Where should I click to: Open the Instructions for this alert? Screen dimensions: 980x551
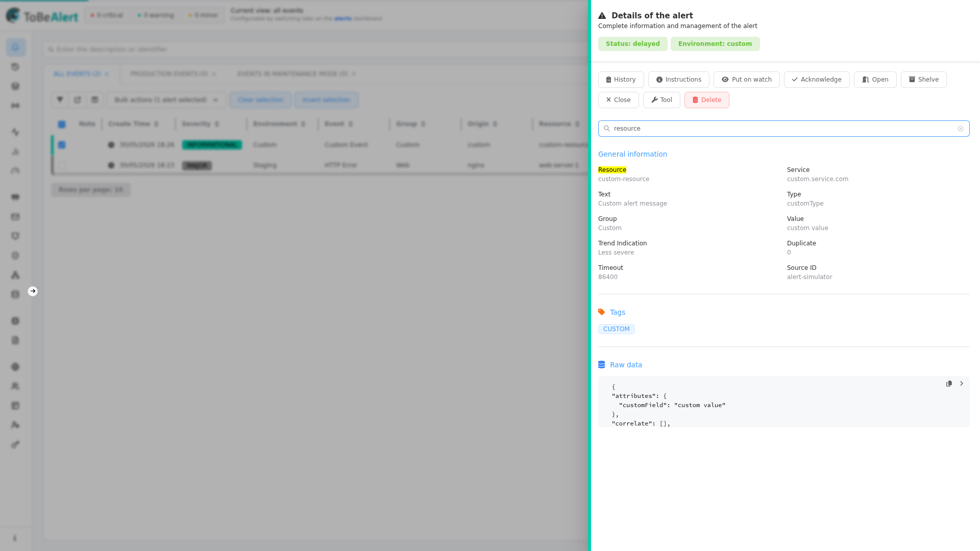[678, 80]
